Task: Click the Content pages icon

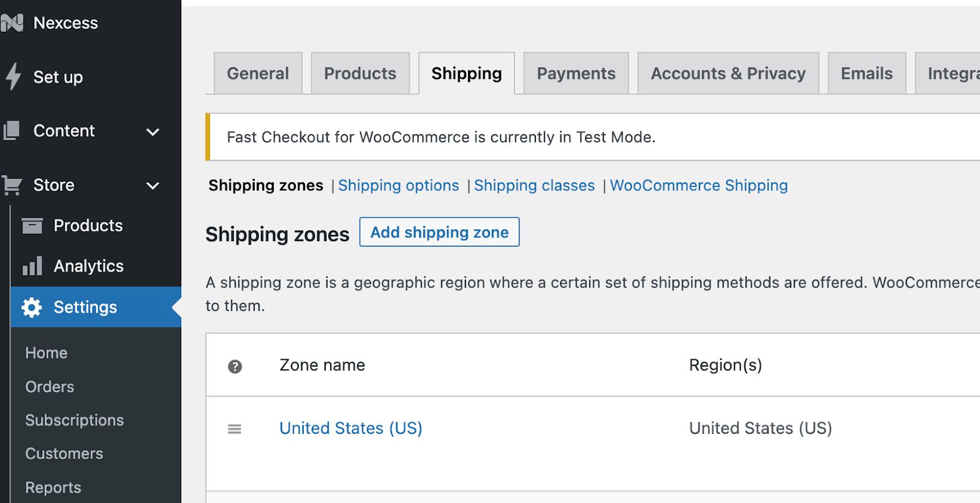Action: click(x=12, y=131)
